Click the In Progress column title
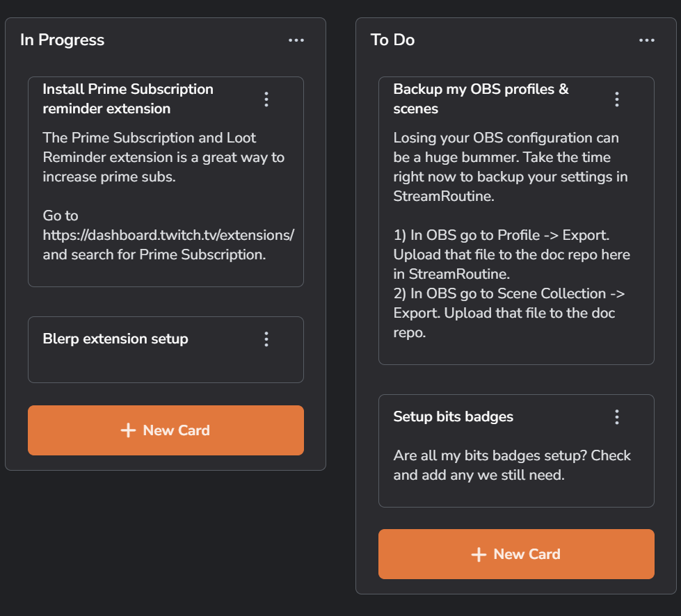This screenshot has height=616, width=681. point(62,40)
